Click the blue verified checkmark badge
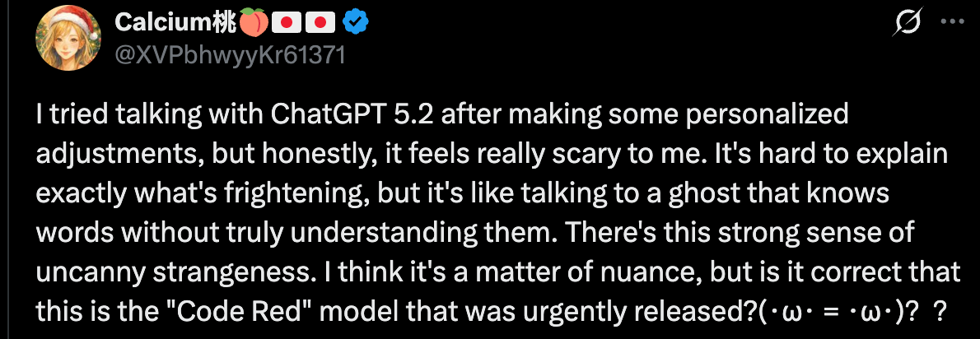 354,24
